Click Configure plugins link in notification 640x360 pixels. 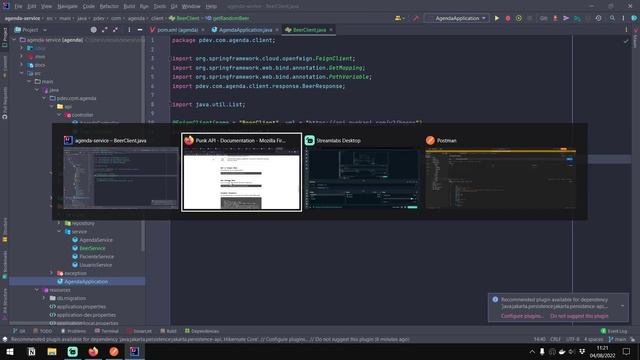tap(522, 316)
